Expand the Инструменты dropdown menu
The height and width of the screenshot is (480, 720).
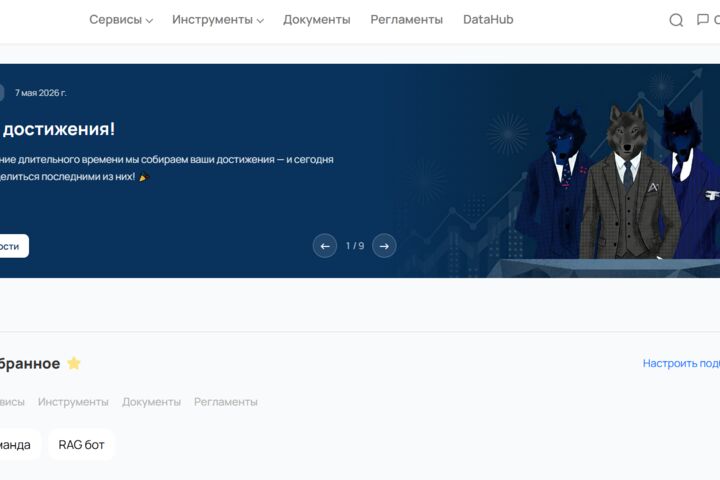(218, 20)
